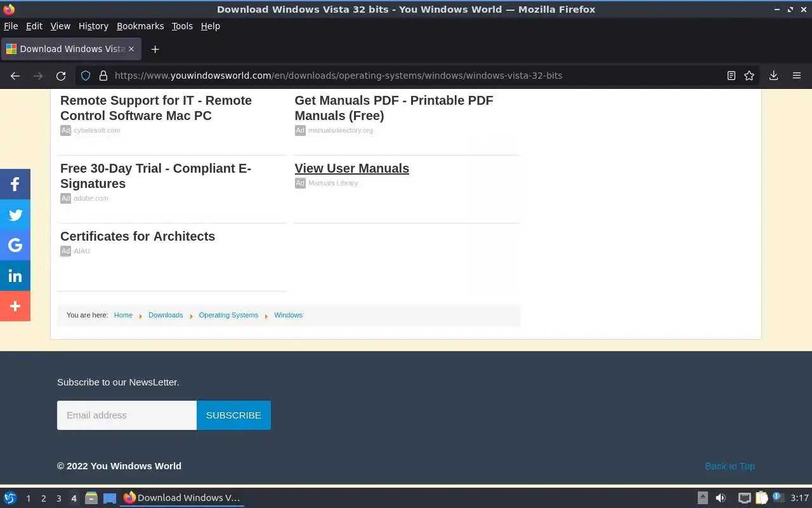
Task: Click the Email address field
Action: click(127, 415)
